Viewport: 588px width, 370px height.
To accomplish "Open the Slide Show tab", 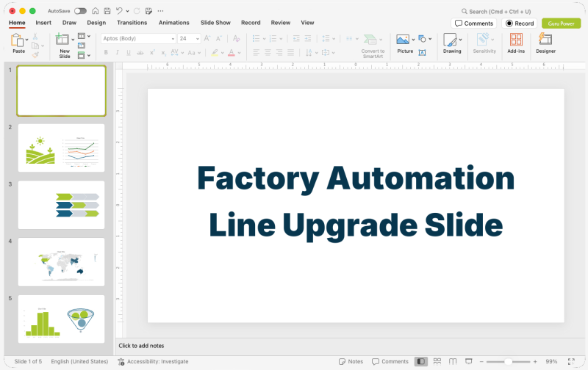I will coord(215,23).
